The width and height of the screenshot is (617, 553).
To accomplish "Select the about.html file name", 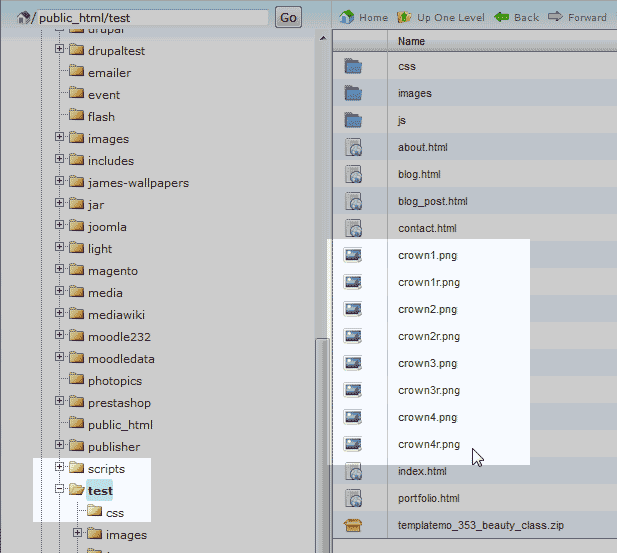I will [423, 147].
